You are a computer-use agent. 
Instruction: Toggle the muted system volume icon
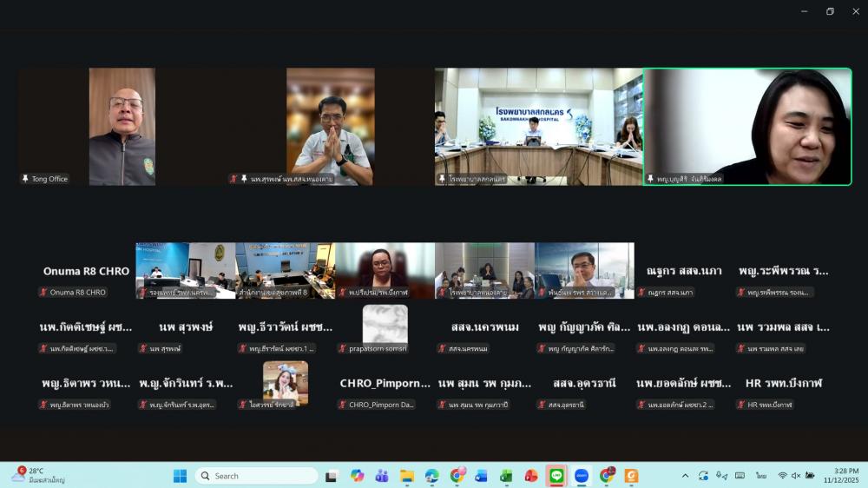[796, 476]
